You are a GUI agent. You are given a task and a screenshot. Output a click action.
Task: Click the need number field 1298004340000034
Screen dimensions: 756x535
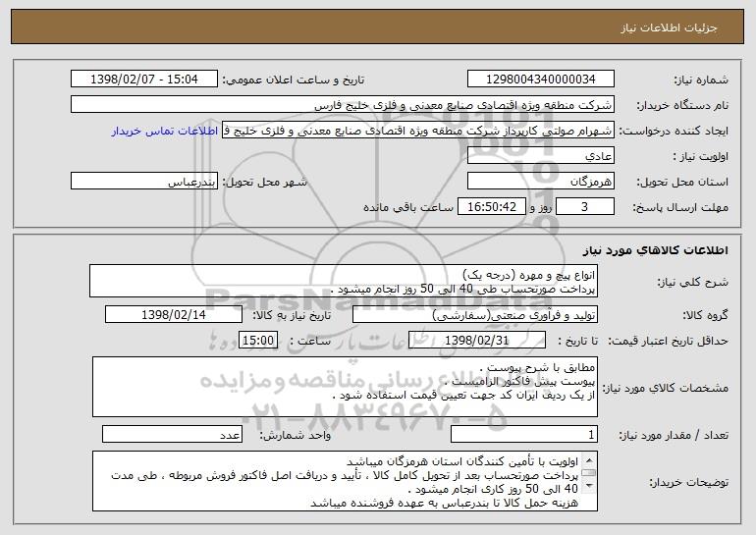click(x=540, y=80)
